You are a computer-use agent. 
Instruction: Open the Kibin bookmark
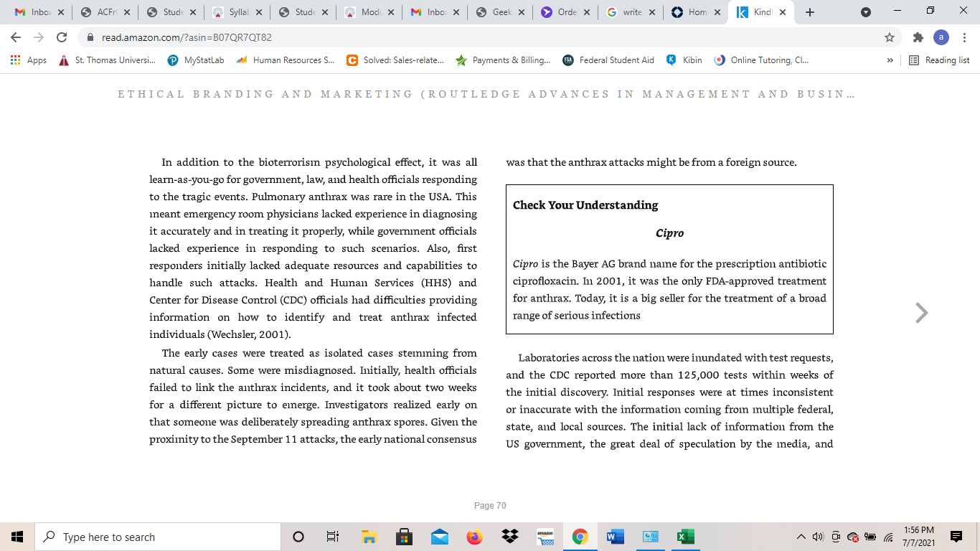684,60
